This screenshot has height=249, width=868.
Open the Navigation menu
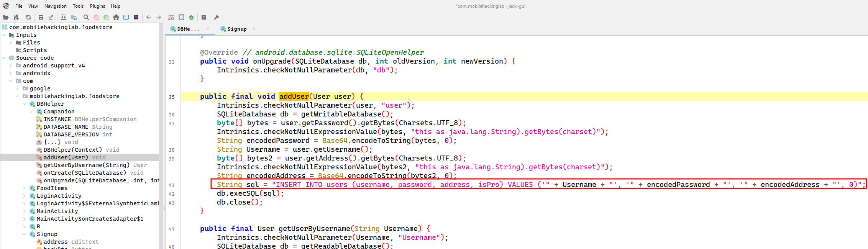(x=55, y=6)
